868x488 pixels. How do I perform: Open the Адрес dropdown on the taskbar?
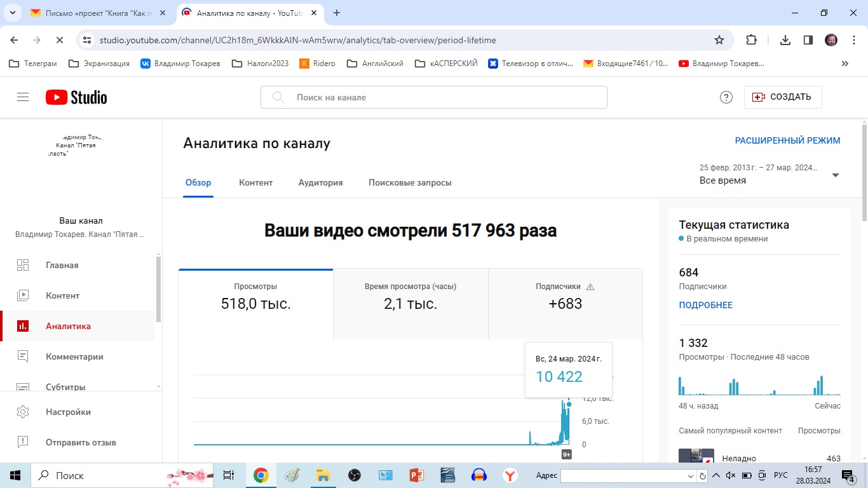coord(691,475)
